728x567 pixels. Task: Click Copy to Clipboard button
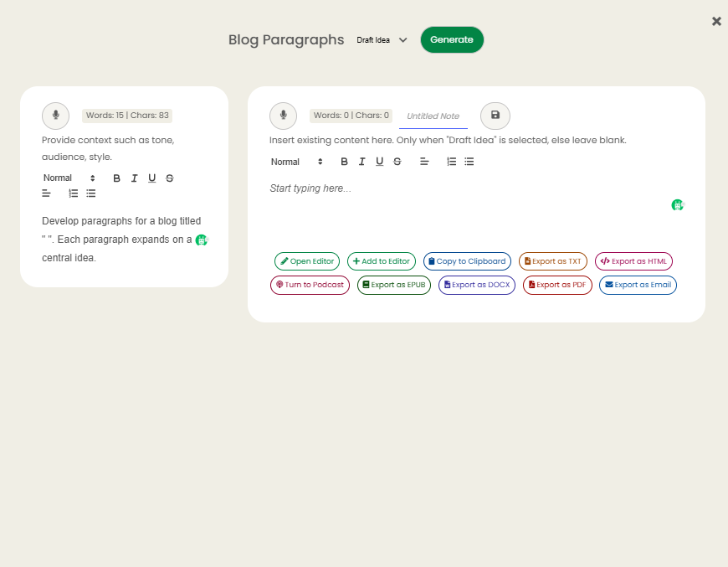click(467, 261)
